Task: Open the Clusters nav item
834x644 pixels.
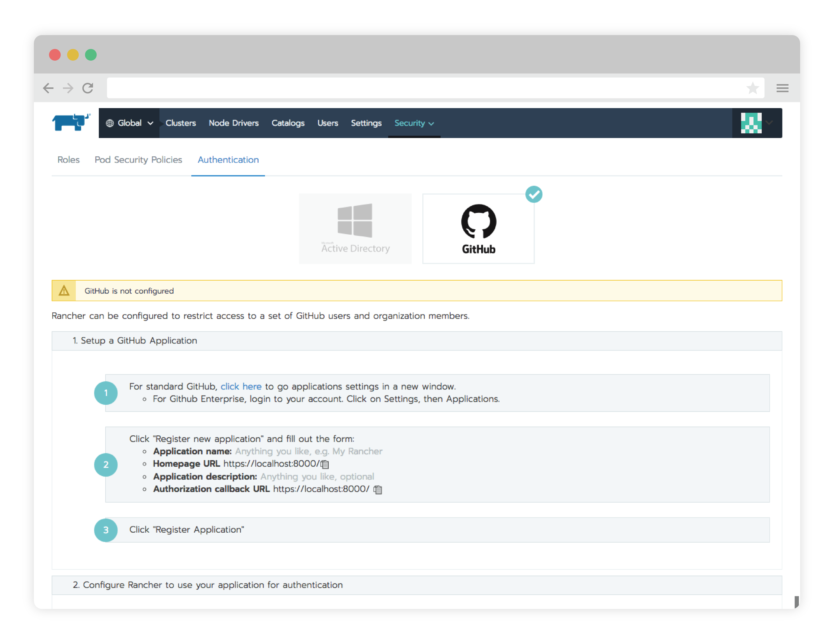Action: pyautogui.click(x=181, y=123)
